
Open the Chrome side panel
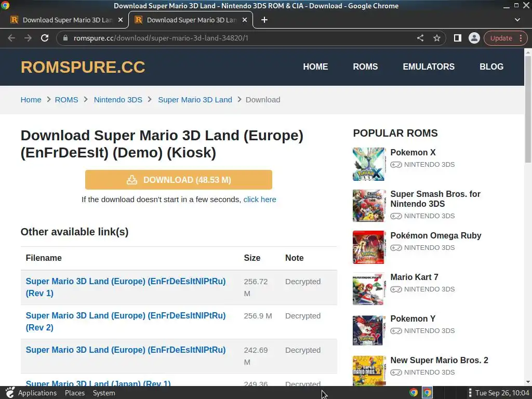[x=457, y=38]
